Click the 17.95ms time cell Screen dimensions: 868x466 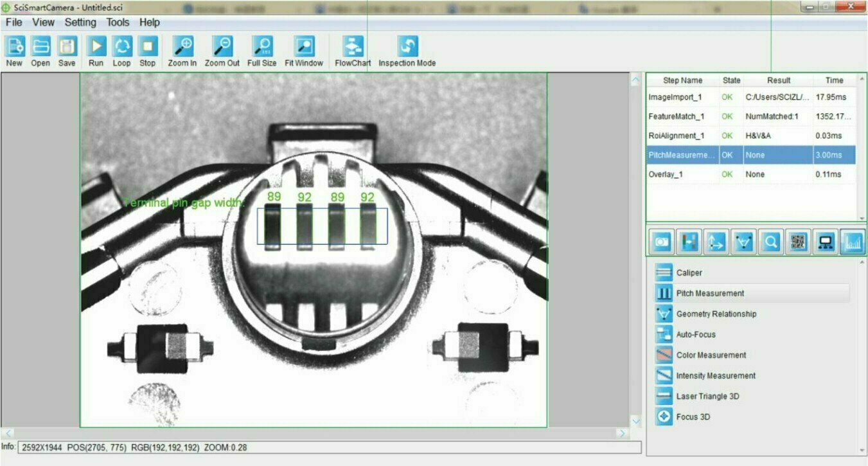(x=834, y=97)
